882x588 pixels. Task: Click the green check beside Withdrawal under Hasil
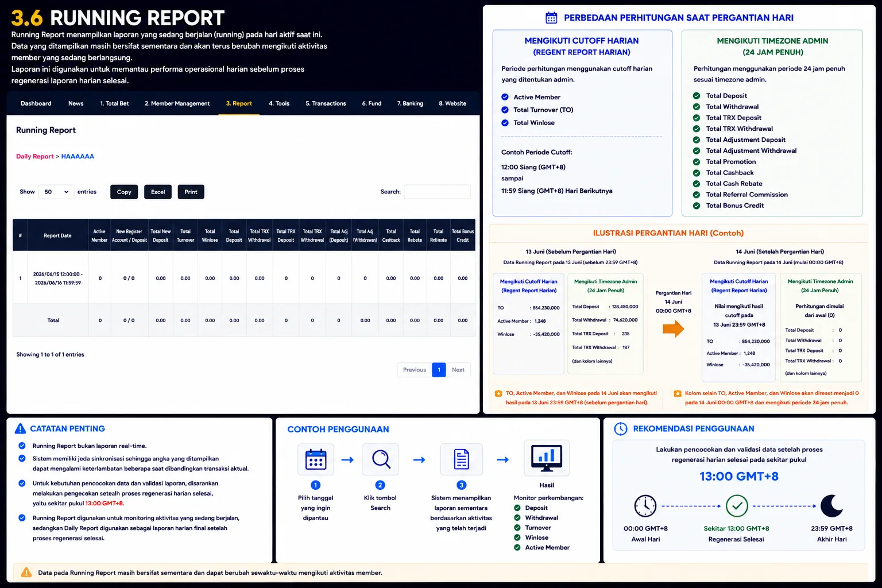(x=517, y=518)
